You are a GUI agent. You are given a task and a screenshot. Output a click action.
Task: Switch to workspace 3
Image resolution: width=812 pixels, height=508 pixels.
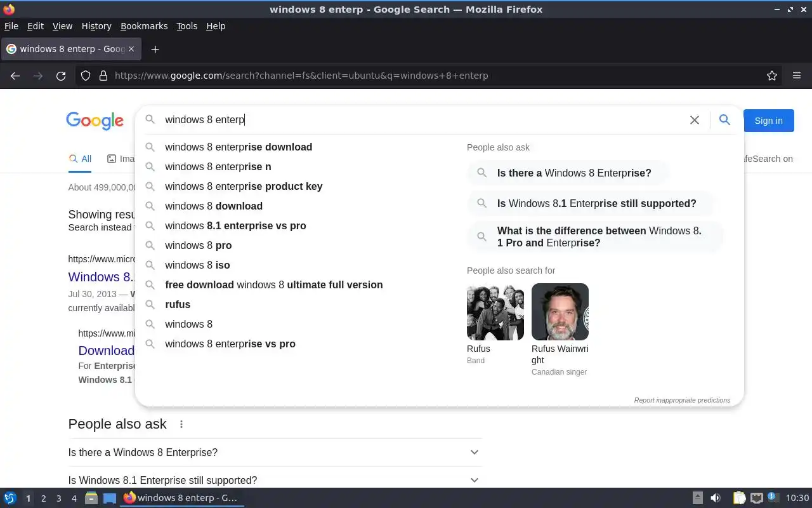click(58, 498)
